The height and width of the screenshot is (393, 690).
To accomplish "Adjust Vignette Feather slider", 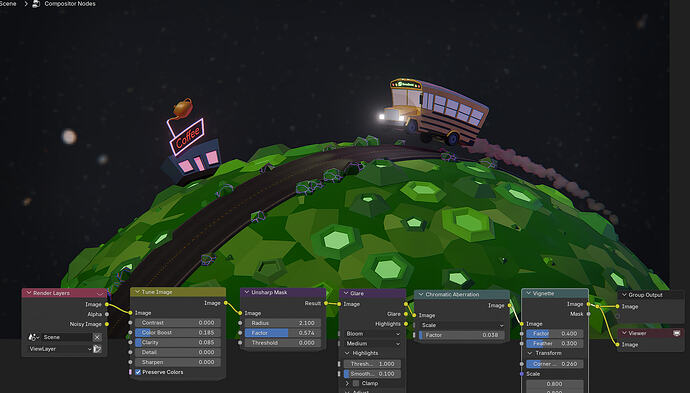I will 554,343.
